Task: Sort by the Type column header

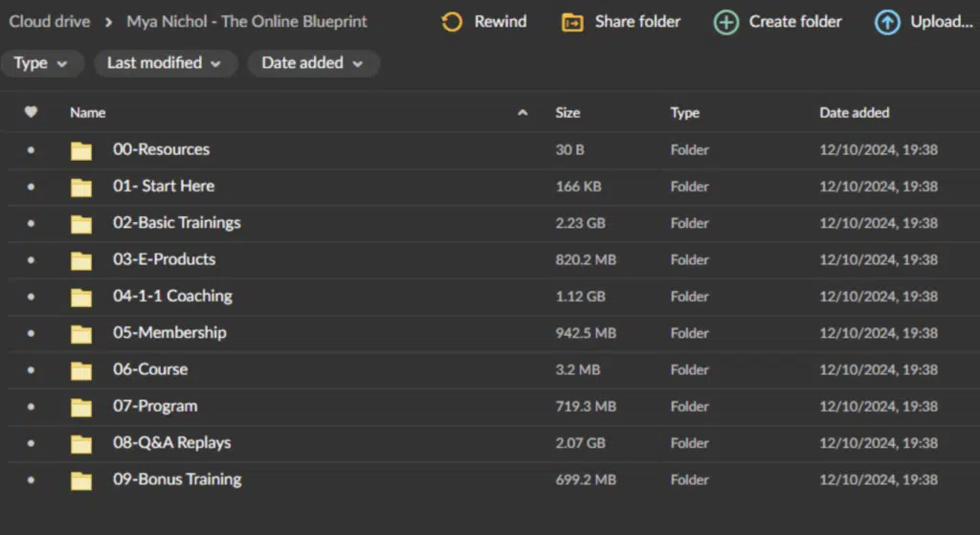Action: tap(685, 113)
